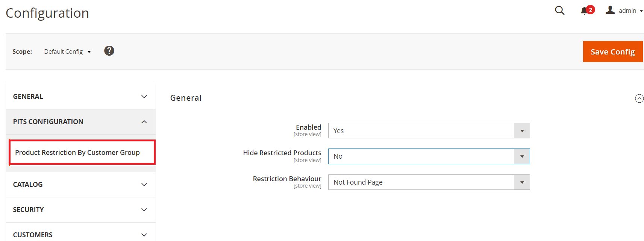
Task: Open the Default Config scope switcher
Action: click(x=67, y=52)
